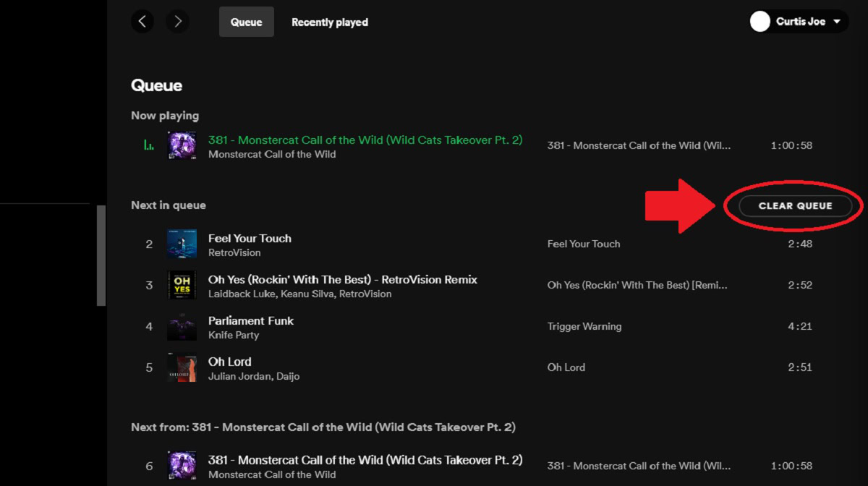This screenshot has height=486, width=868.
Task: Open the RetroVision artist link under Feel Your Touch
Action: click(234, 253)
